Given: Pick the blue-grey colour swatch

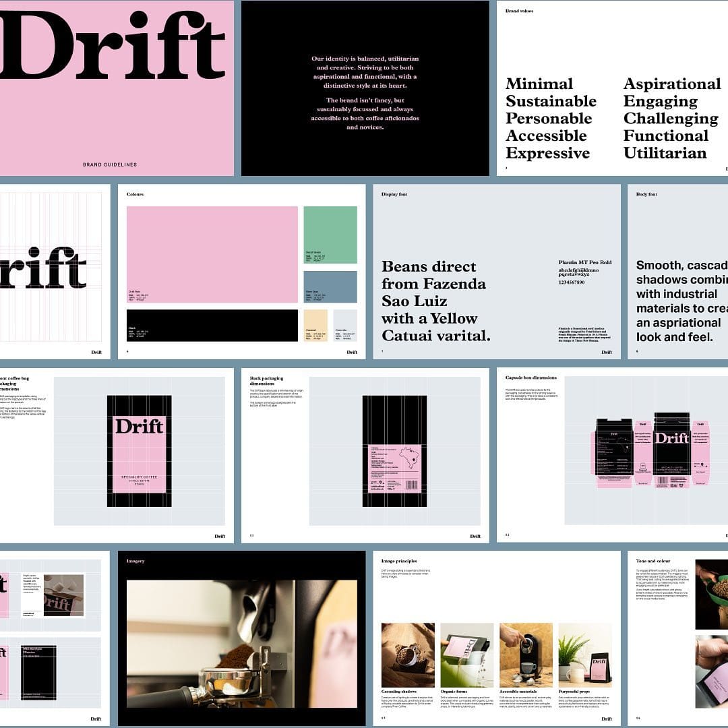Looking at the screenshot, I should coord(330,287).
